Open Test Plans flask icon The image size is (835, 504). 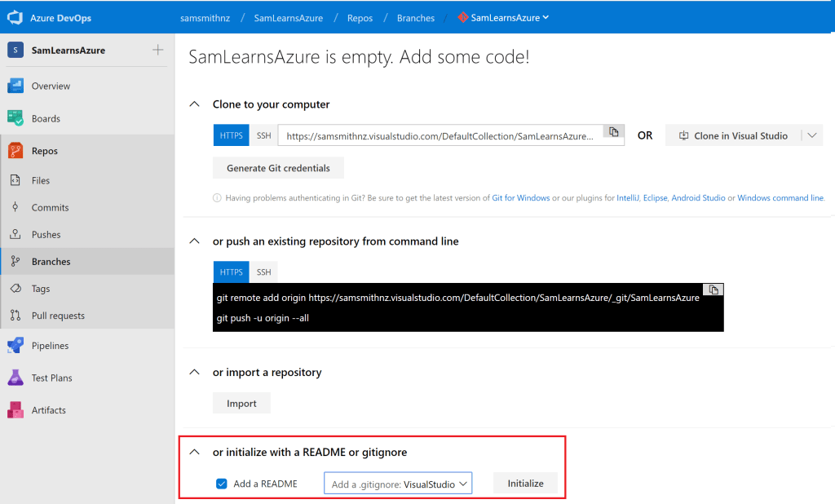point(15,378)
